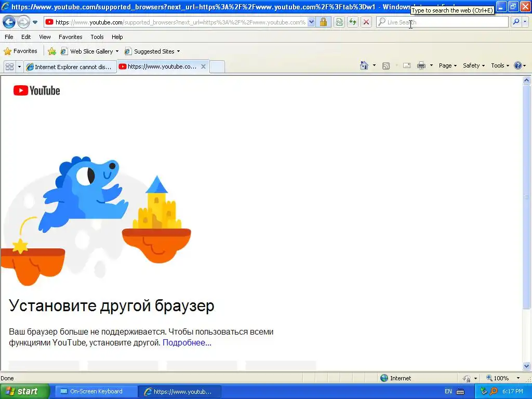This screenshot has height=399, width=532.
Task: Open Protected Mode settings icon in status bar
Action: point(467,378)
